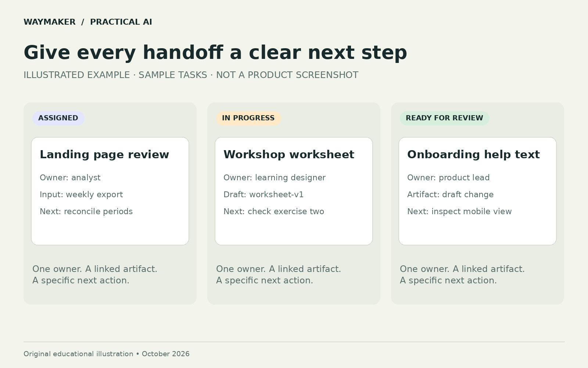Image resolution: width=588 pixels, height=368 pixels.
Task: Select the ASSIGNED status badge
Action: [58, 118]
